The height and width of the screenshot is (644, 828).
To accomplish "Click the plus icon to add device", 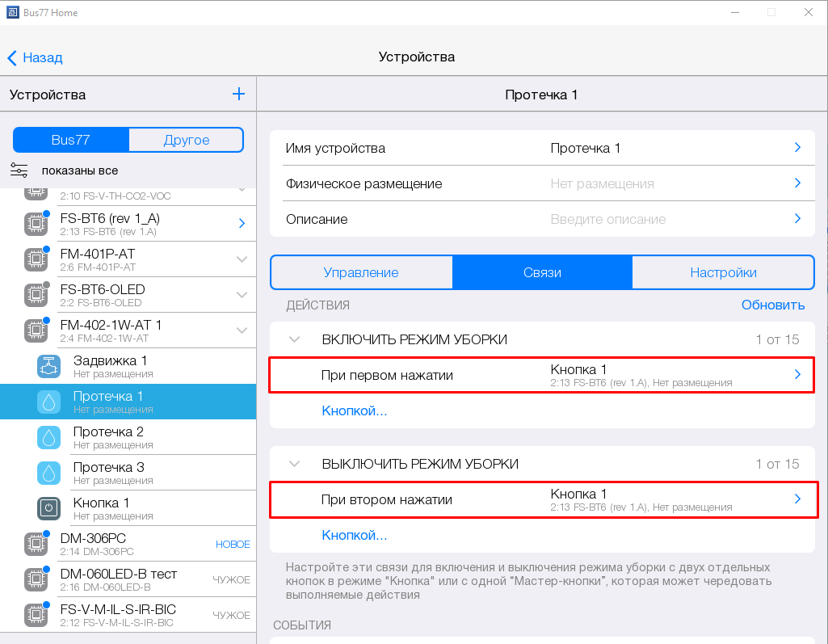I will pyautogui.click(x=238, y=95).
